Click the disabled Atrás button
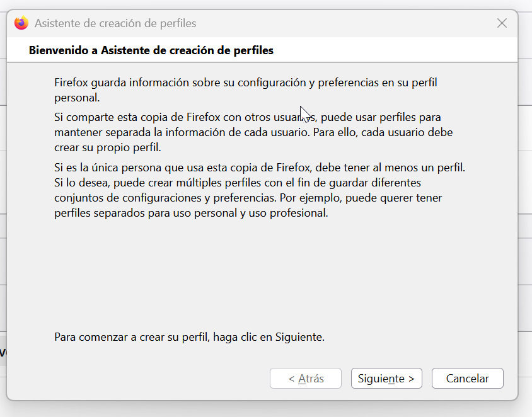Viewport: 532px width, 417px height. click(306, 379)
